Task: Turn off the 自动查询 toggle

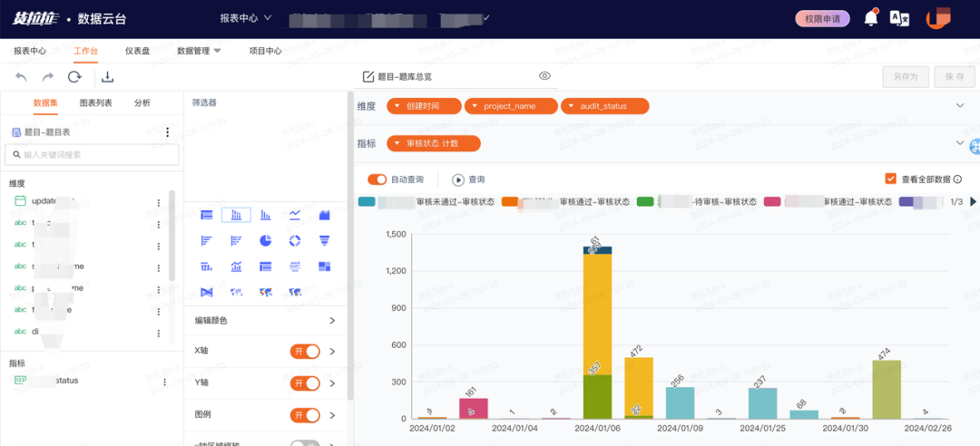Action: [377, 179]
